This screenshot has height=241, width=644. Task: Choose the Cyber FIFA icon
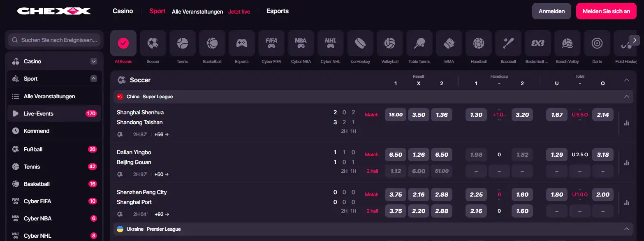point(271,43)
